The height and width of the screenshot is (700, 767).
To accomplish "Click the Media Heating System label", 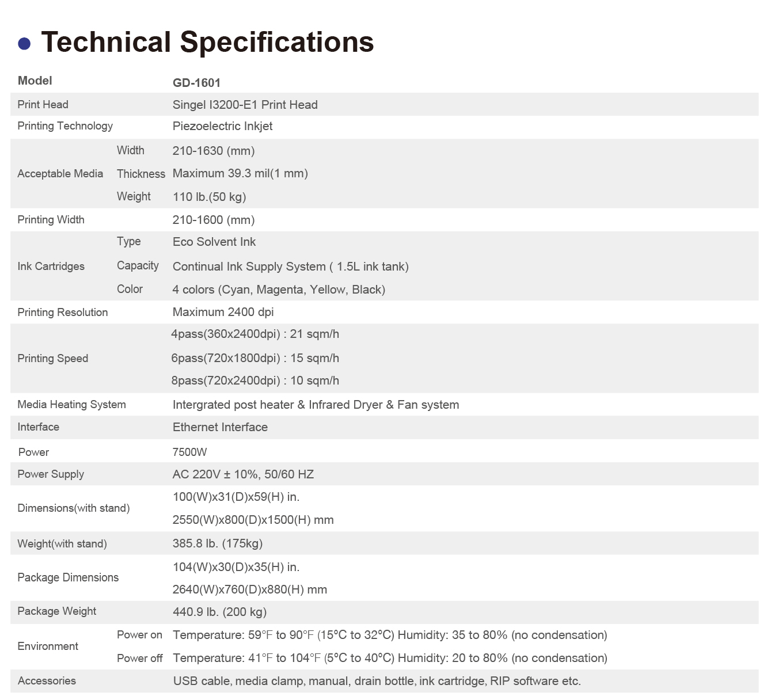I will 71,404.
